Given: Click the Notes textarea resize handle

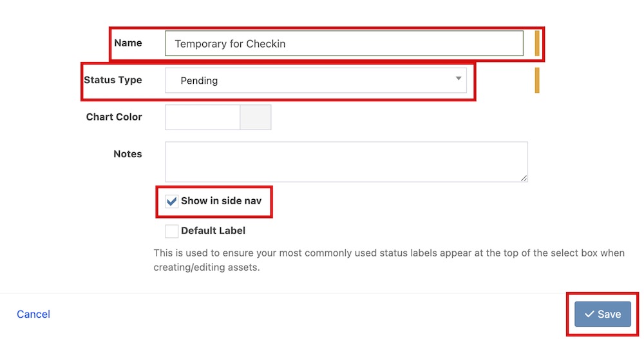Looking at the screenshot, I should (524, 178).
